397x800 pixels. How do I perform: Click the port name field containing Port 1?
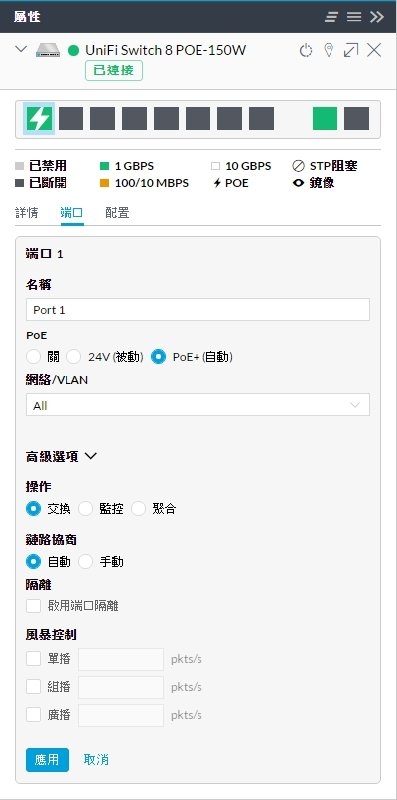tap(197, 310)
